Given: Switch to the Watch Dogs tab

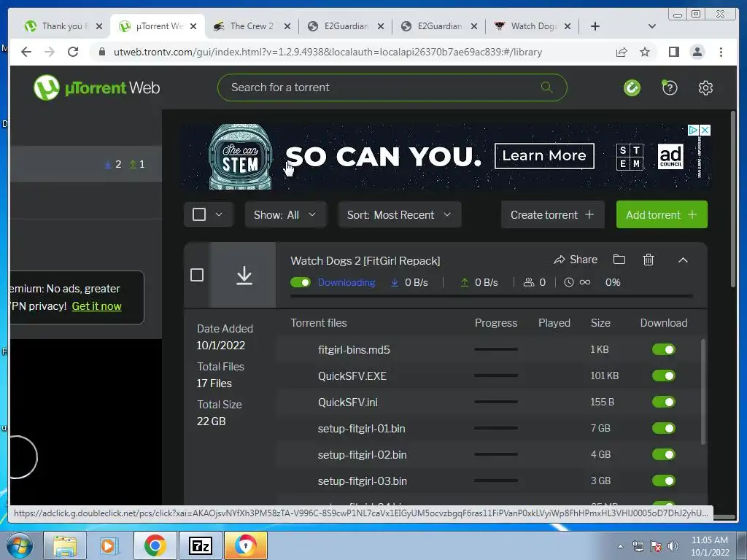Looking at the screenshot, I should (x=533, y=26).
